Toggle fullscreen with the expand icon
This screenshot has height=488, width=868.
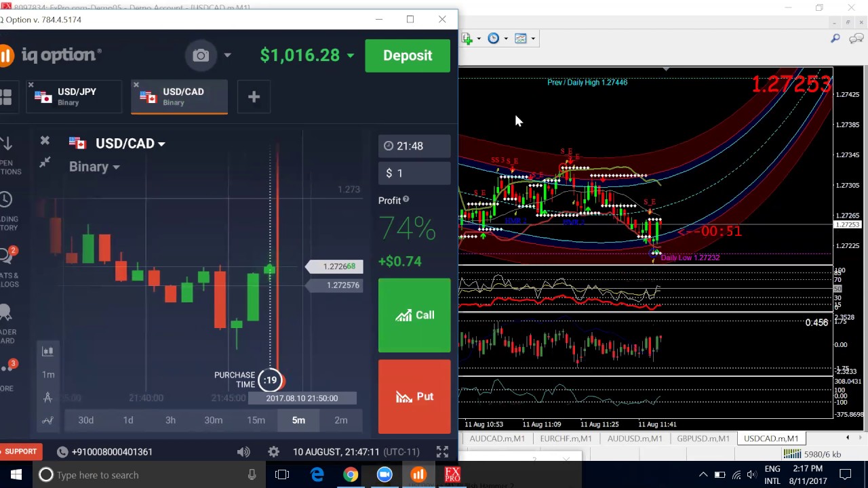pyautogui.click(x=442, y=451)
